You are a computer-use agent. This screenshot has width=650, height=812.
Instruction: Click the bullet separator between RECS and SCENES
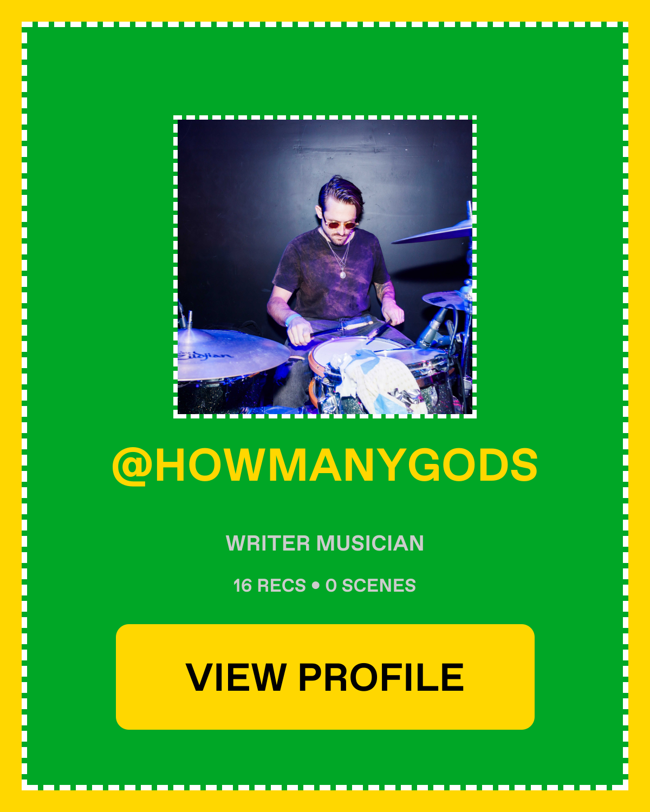click(316, 586)
